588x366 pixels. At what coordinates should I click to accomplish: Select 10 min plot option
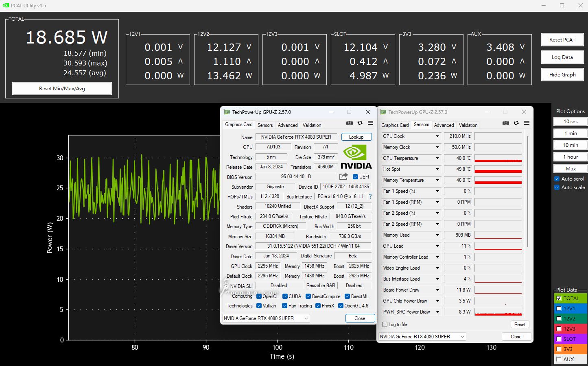[x=571, y=145]
